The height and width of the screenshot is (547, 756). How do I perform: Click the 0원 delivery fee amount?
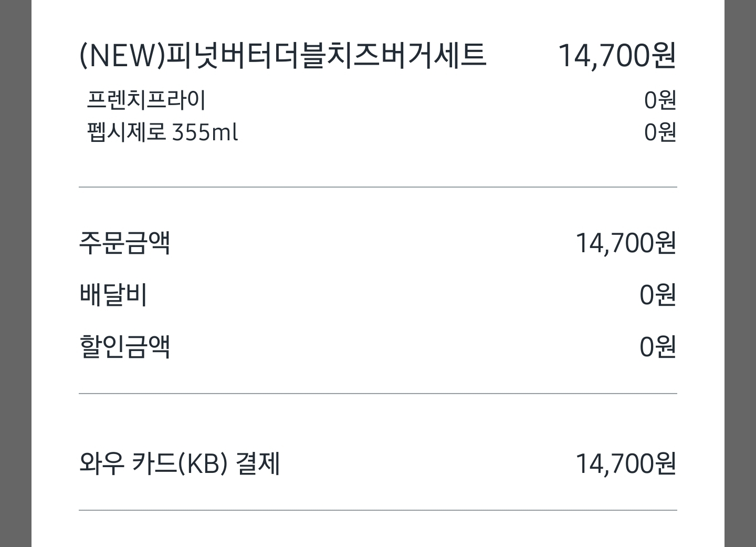(x=657, y=295)
